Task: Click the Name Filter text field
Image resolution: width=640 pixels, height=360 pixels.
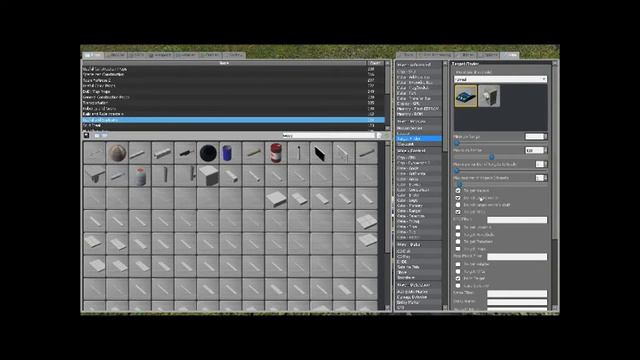Action: click(x=517, y=293)
